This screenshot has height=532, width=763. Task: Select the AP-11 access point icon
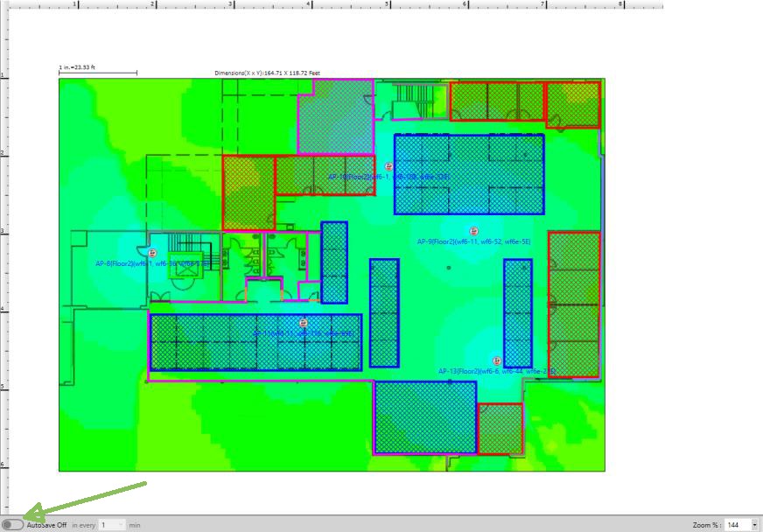tap(303, 323)
